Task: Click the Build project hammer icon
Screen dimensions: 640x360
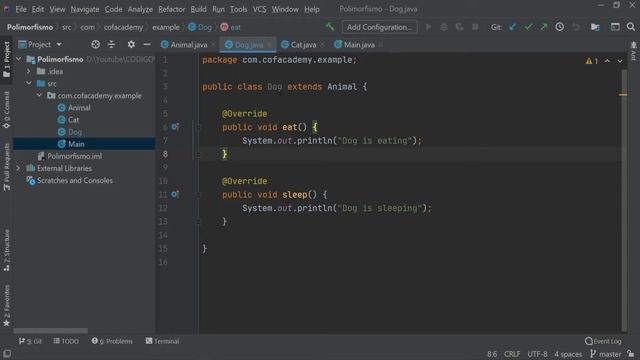Action: coord(329,27)
